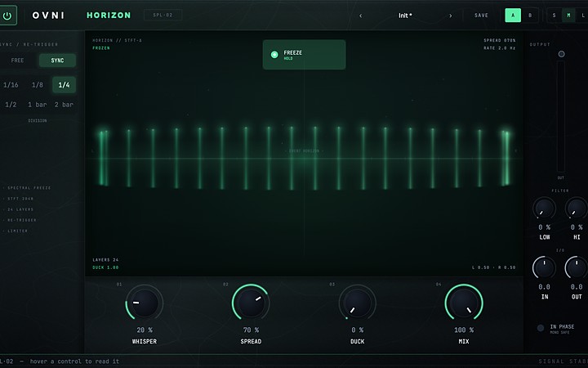Go to the previous preset arrow

click(361, 16)
